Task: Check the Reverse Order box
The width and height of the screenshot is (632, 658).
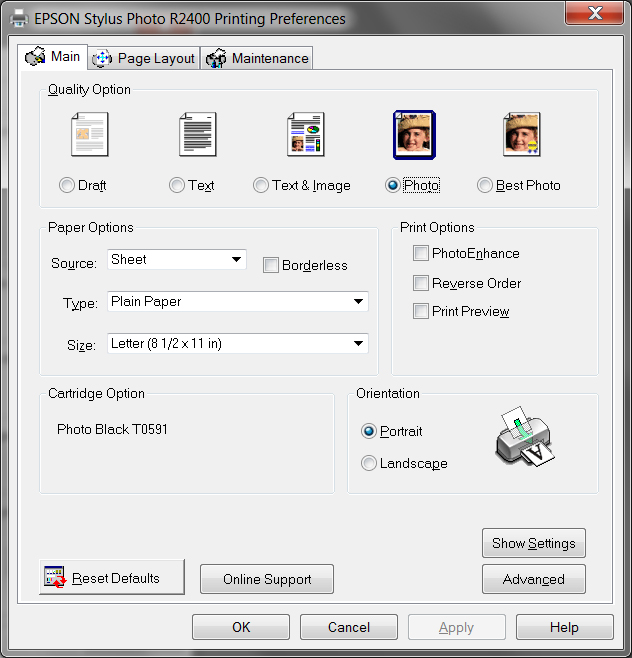Action: (420, 283)
